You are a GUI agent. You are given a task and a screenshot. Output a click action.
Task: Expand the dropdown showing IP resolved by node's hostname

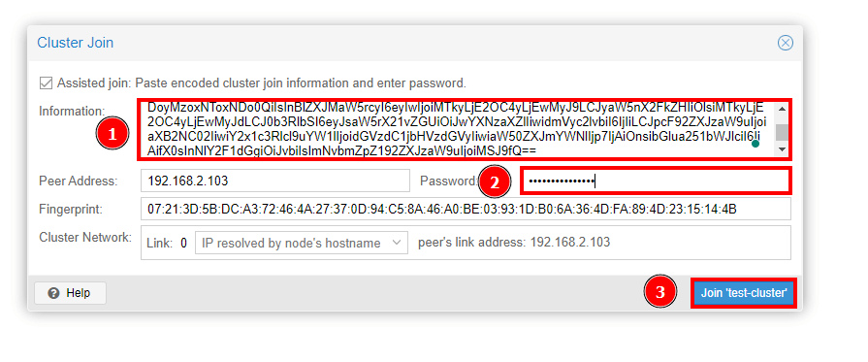[x=302, y=243]
